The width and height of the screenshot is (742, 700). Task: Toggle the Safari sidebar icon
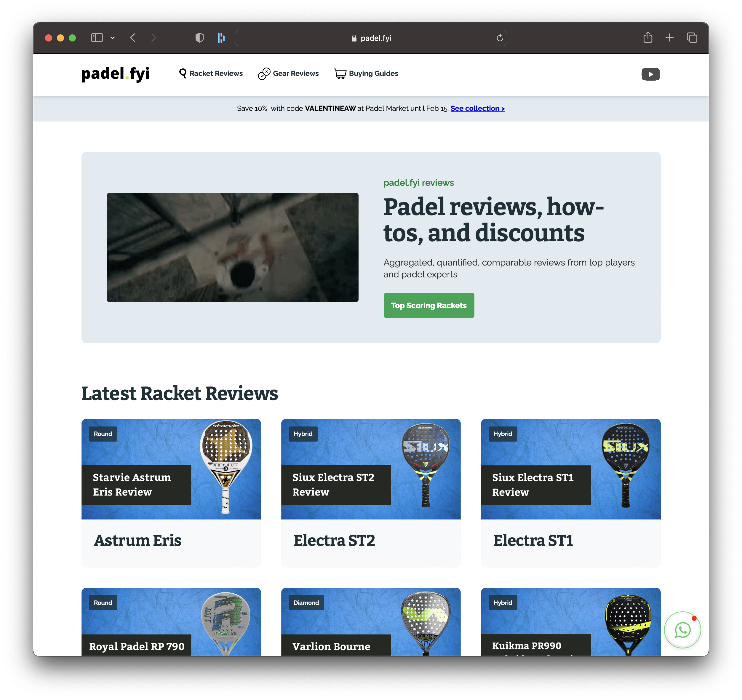97,38
